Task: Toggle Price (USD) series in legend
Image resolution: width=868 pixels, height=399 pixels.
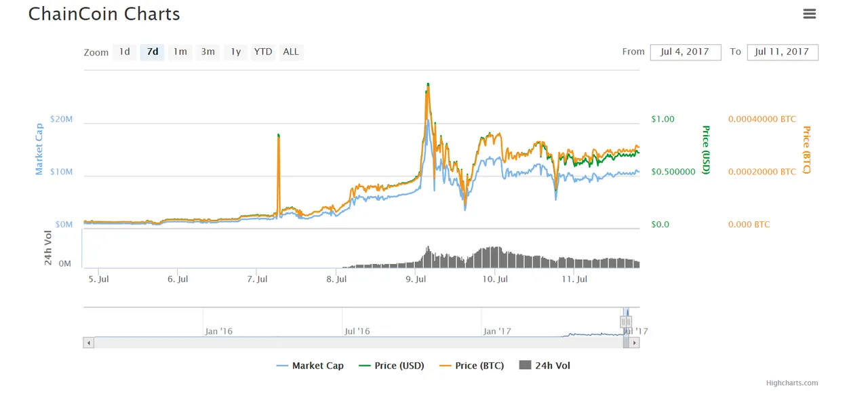Action: [391, 366]
